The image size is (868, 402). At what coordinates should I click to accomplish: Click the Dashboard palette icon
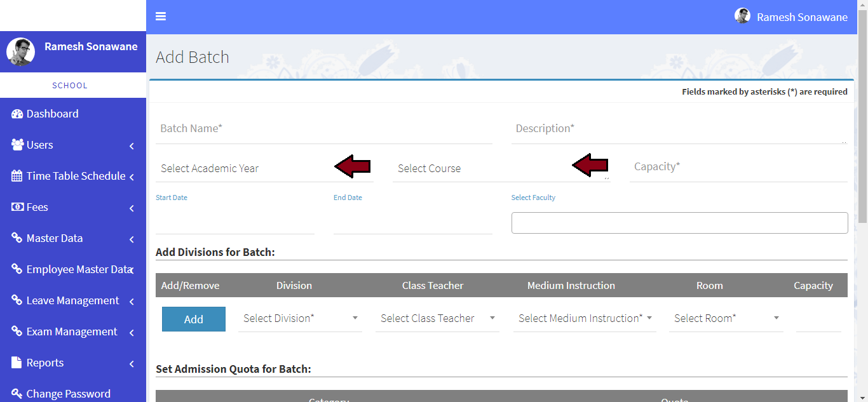[x=17, y=114]
